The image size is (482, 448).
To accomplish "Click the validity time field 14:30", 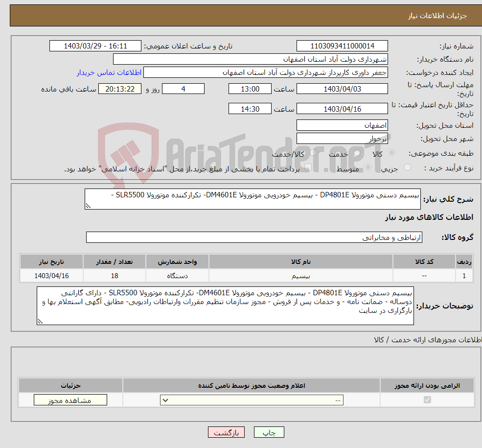I will (250, 109).
